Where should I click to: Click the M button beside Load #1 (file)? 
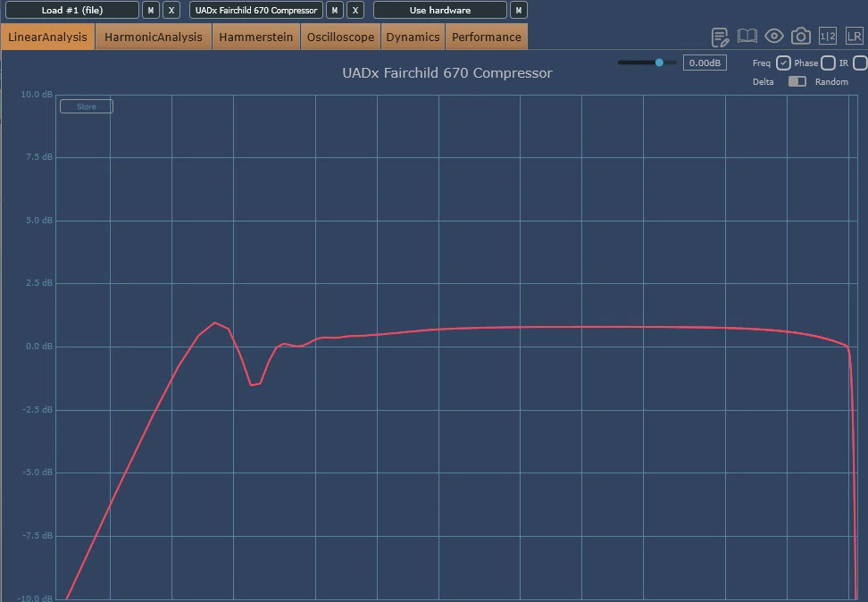click(x=151, y=10)
